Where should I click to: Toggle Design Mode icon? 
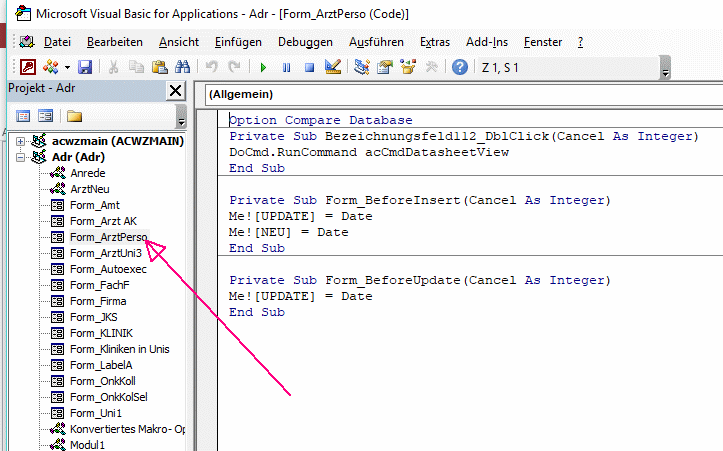pos(333,67)
